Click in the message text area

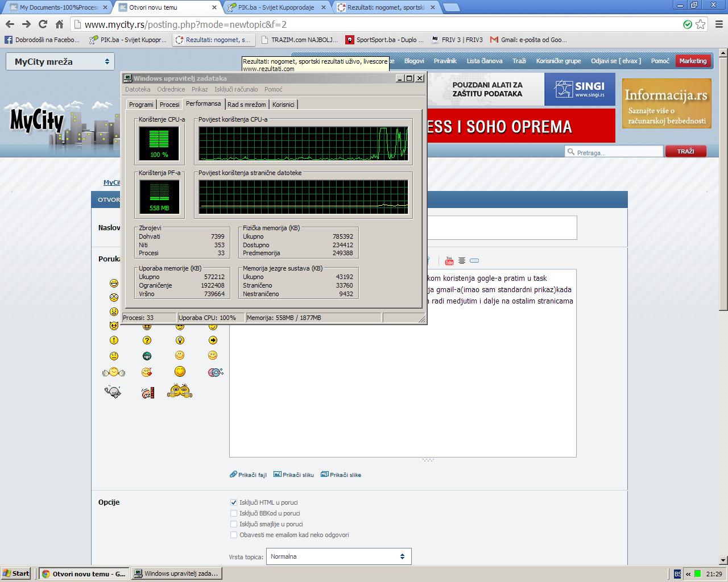pyautogui.click(x=403, y=363)
